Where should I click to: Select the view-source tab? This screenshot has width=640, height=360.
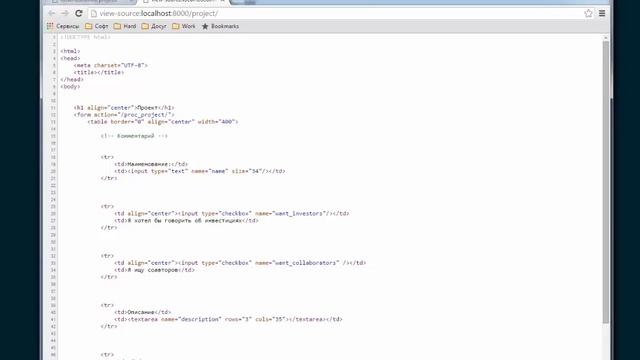coord(184,2)
